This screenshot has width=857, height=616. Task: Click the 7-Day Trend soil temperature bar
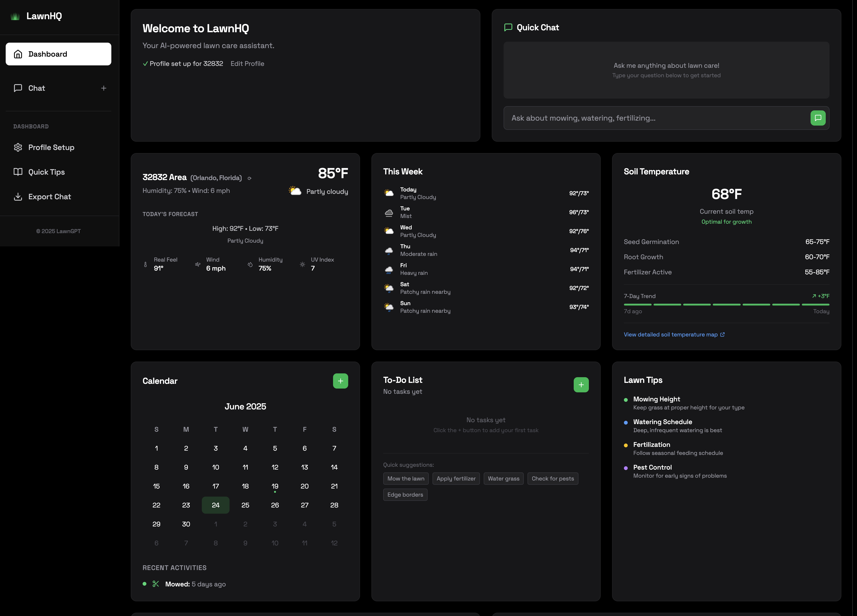pyautogui.click(x=726, y=305)
